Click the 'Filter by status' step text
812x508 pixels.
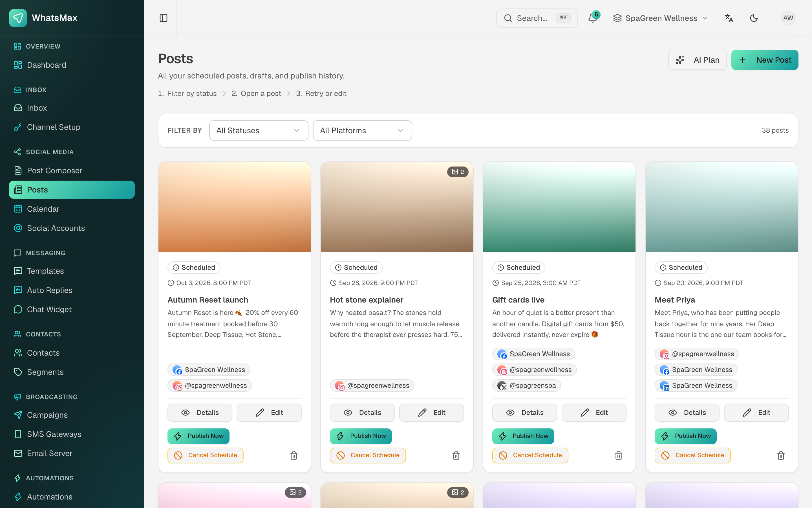192,93
